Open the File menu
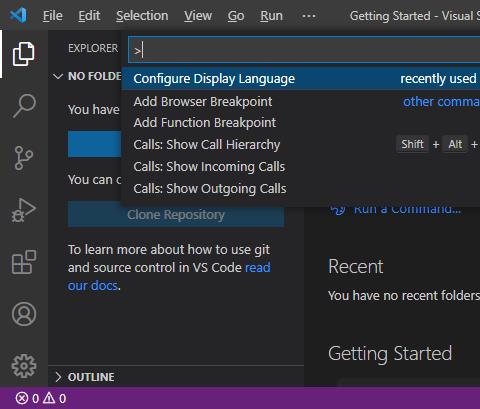This screenshot has height=409, width=480. tap(53, 16)
